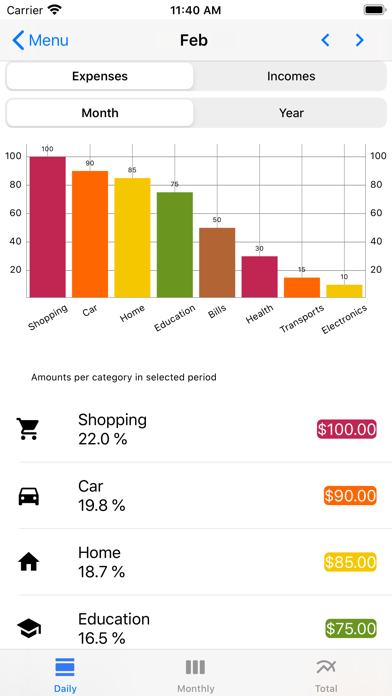Switch to Expenses segment
This screenshot has height=696, width=392.
pyautogui.click(x=100, y=76)
